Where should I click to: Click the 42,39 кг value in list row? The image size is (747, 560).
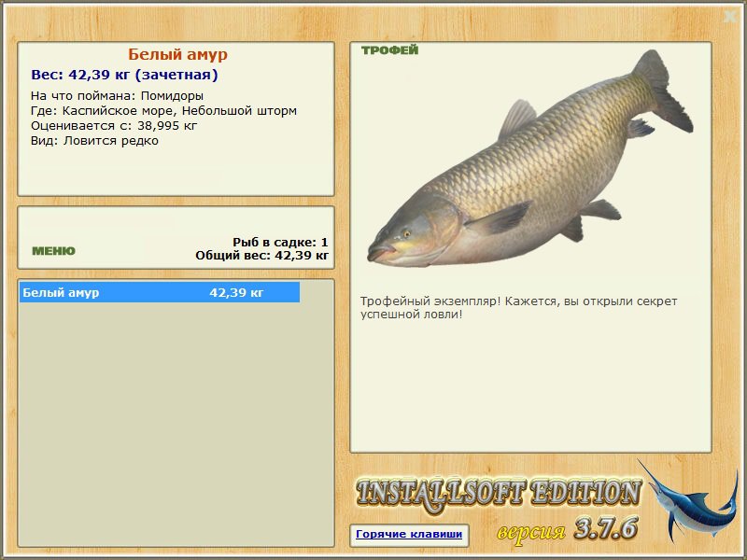point(236,292)
